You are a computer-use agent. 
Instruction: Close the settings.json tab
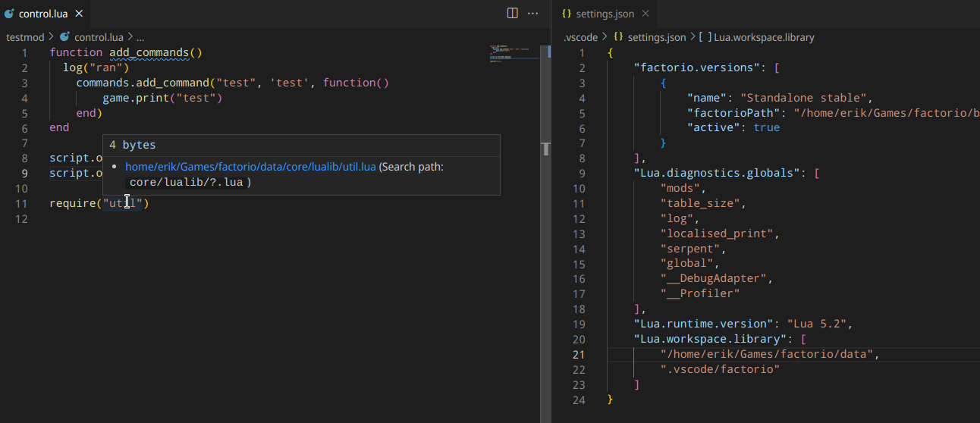coord(645,14)
